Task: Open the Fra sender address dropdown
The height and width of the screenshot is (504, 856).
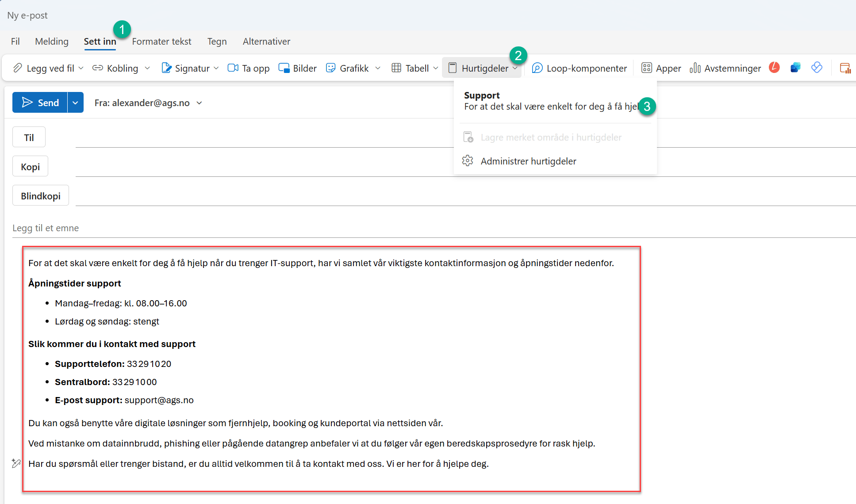Action: pyautogui.click(x=199, y=103)
